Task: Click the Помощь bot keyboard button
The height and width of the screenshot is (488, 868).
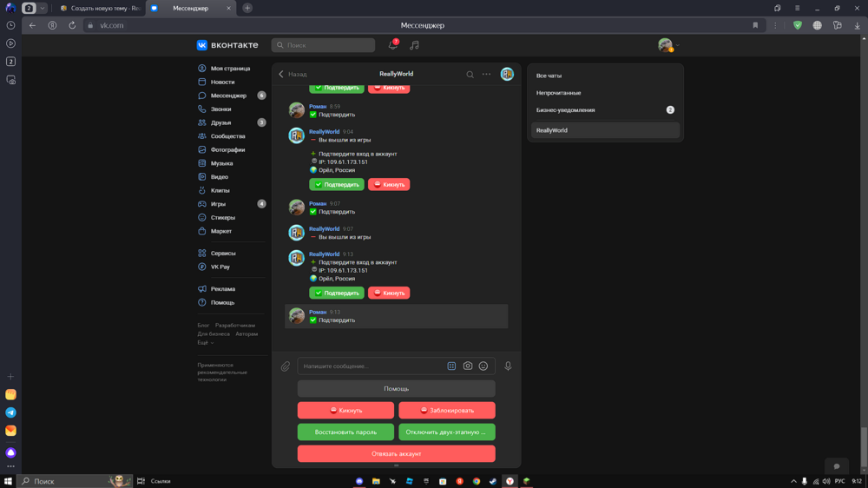Action: pyautogui.click(x=397, y=389)
